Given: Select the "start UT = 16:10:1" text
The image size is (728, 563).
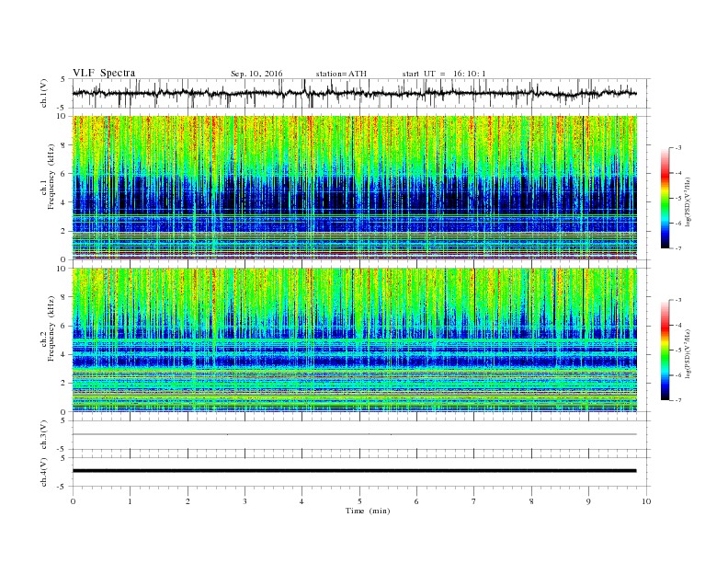Looking at the screenshot, I should pos(444,74).
